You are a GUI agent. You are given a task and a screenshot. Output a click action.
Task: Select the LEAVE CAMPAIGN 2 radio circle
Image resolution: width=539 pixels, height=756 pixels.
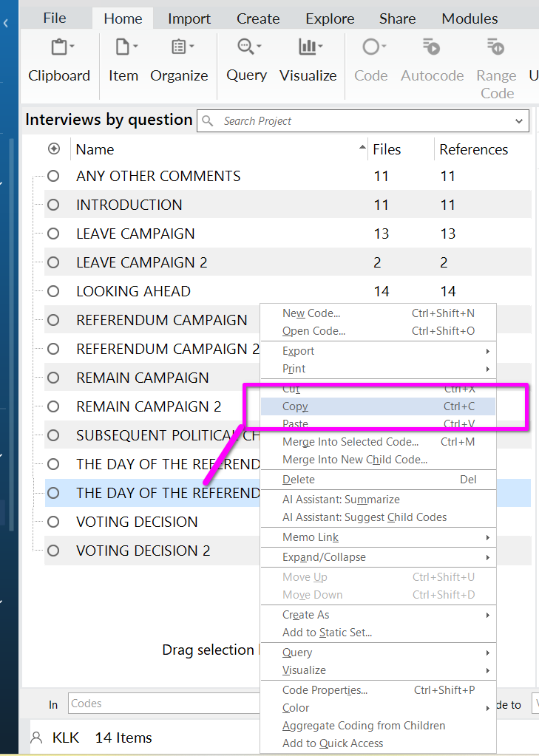[53, 262]
